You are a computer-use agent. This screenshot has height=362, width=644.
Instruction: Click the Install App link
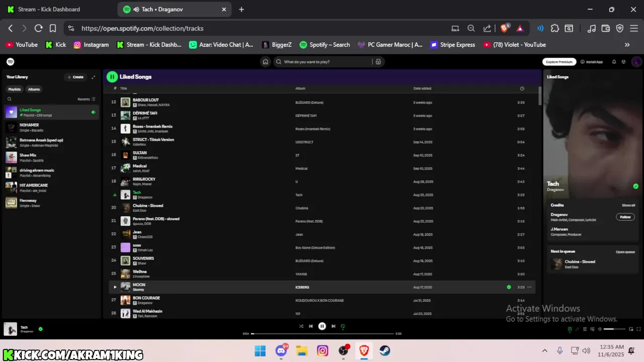[x=592, y=62]
